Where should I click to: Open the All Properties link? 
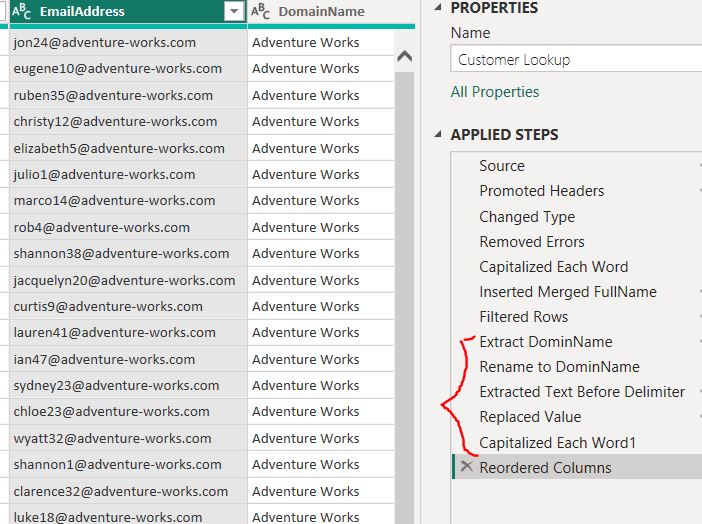pos(494,92)
